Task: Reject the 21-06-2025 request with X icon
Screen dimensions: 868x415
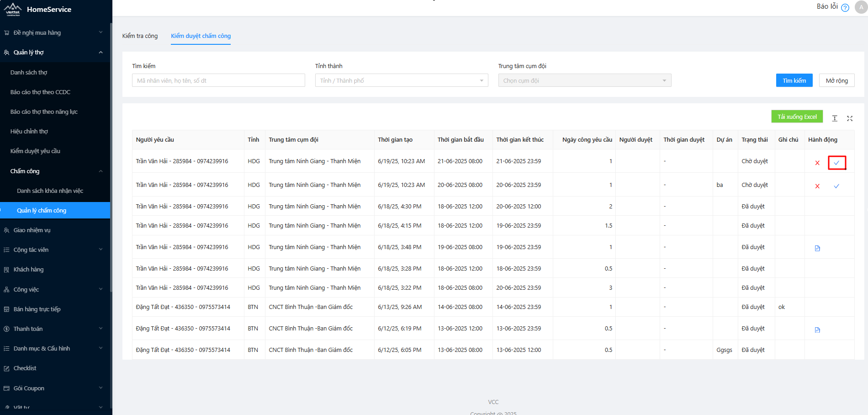Action: (x=817, y=163)
